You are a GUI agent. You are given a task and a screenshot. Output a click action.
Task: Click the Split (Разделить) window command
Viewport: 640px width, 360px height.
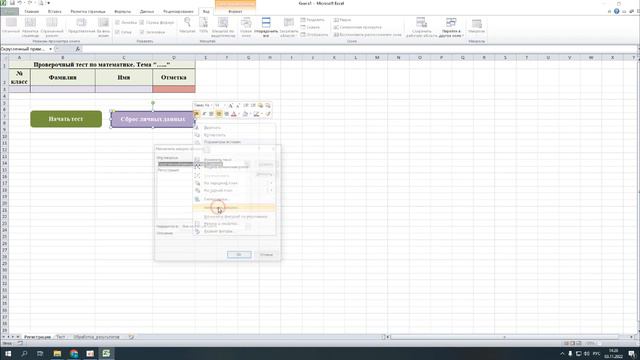[x=313, y=20]
